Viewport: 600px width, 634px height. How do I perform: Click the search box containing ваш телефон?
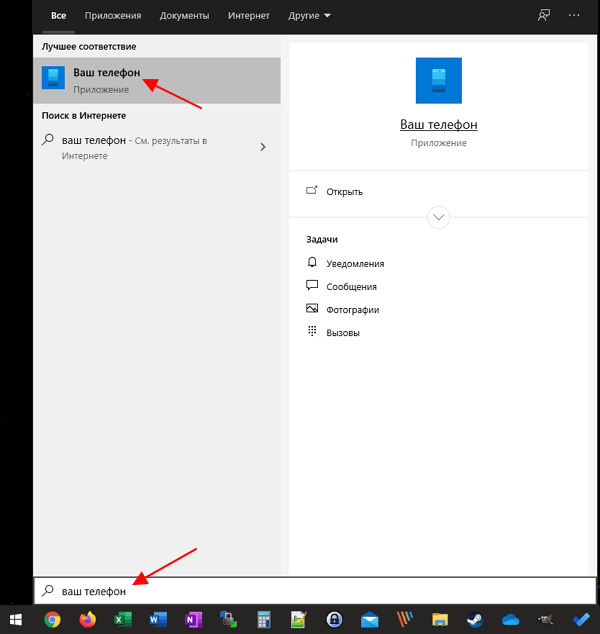coord(315,591)
